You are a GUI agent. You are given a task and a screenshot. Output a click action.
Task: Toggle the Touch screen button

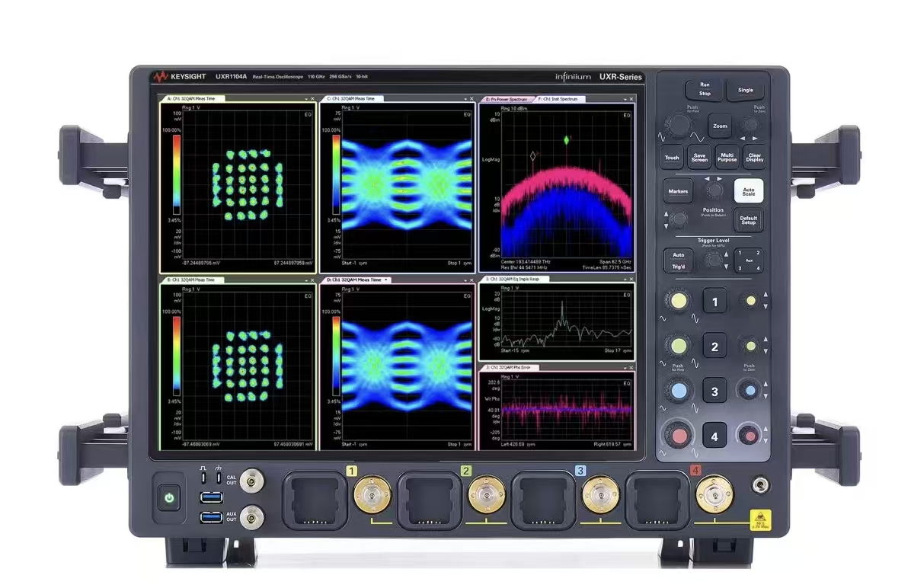(671, 157)
